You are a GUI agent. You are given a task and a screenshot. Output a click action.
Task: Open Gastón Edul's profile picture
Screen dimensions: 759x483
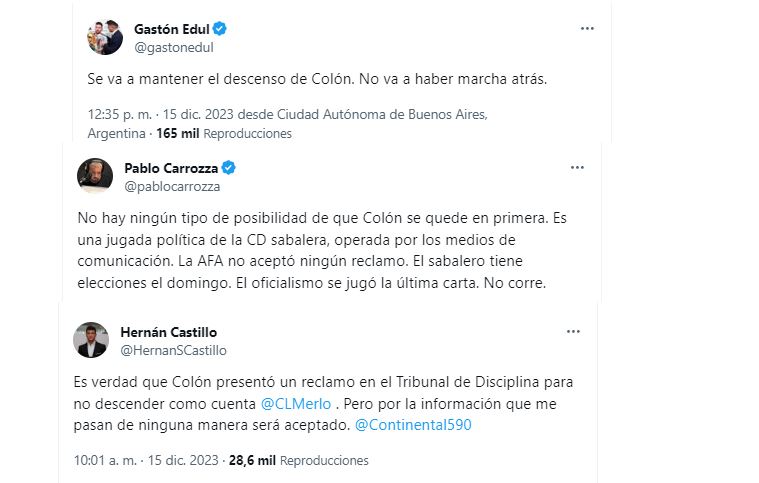point(105,38)
